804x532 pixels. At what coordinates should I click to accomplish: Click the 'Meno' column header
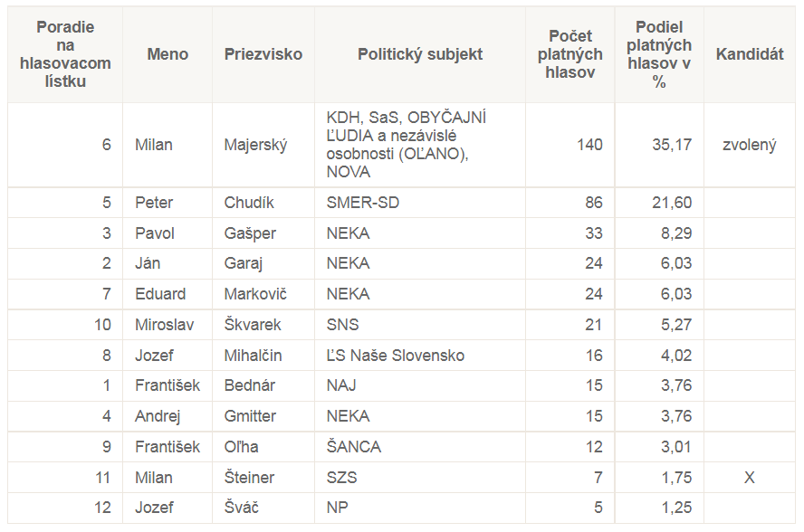[167, 54]
